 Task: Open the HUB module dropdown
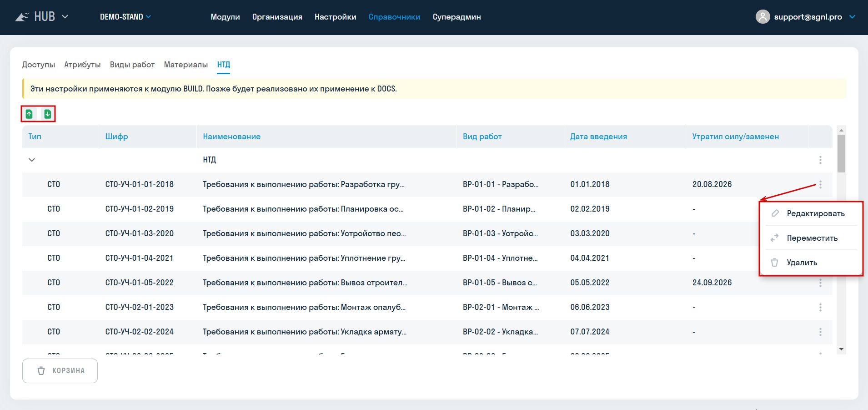(65, 17)
